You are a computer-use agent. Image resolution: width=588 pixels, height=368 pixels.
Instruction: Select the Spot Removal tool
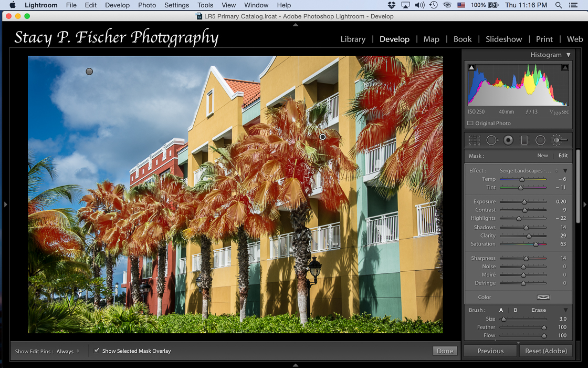492,140
